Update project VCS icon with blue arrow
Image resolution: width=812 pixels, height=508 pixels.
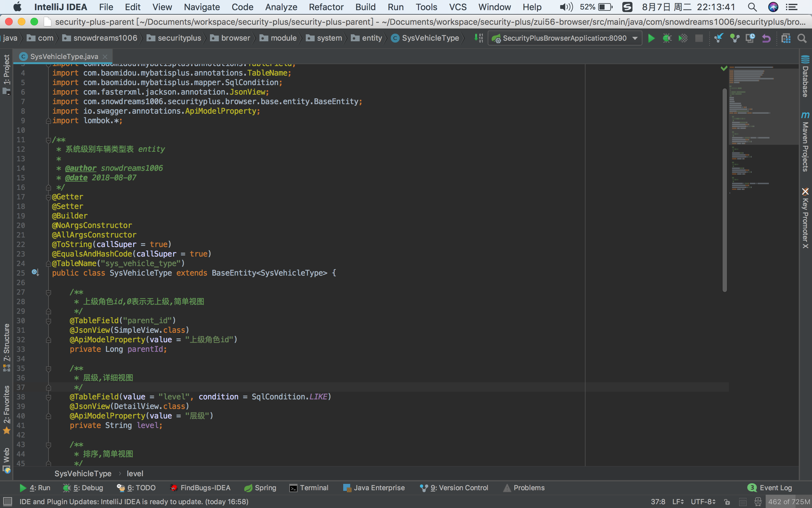pyautogui.click(x=718, y=38)
